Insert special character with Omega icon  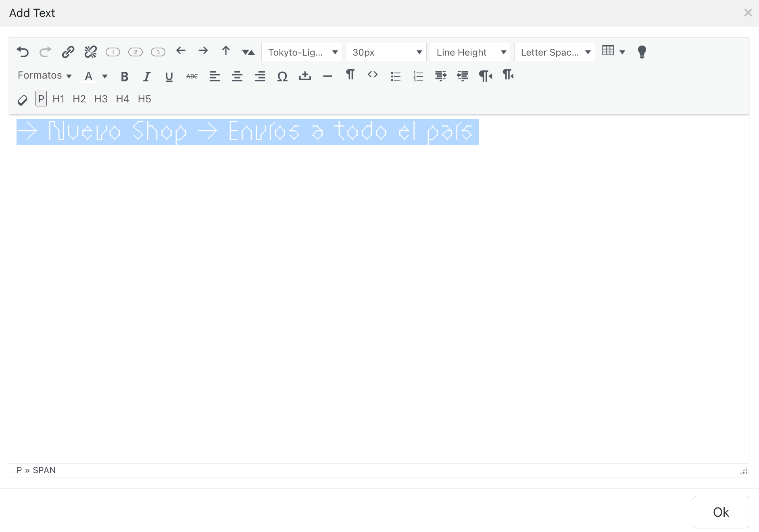pos(282,76)
